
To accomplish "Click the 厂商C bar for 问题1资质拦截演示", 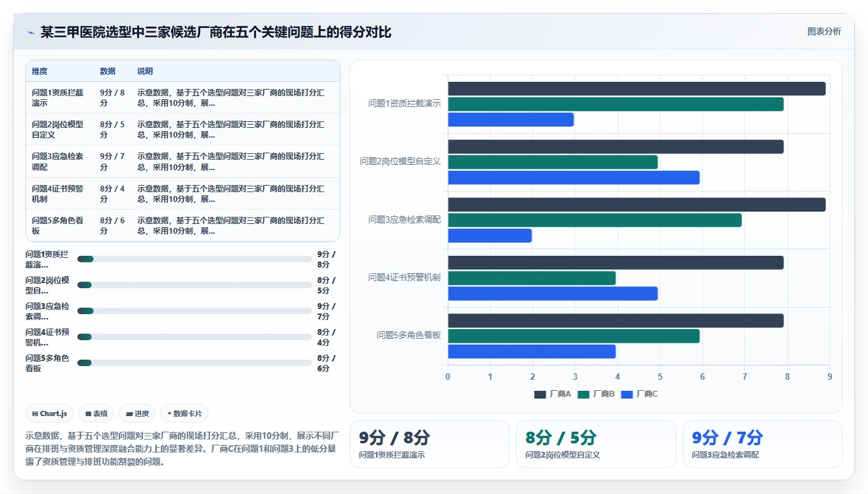I will [511, 119].
